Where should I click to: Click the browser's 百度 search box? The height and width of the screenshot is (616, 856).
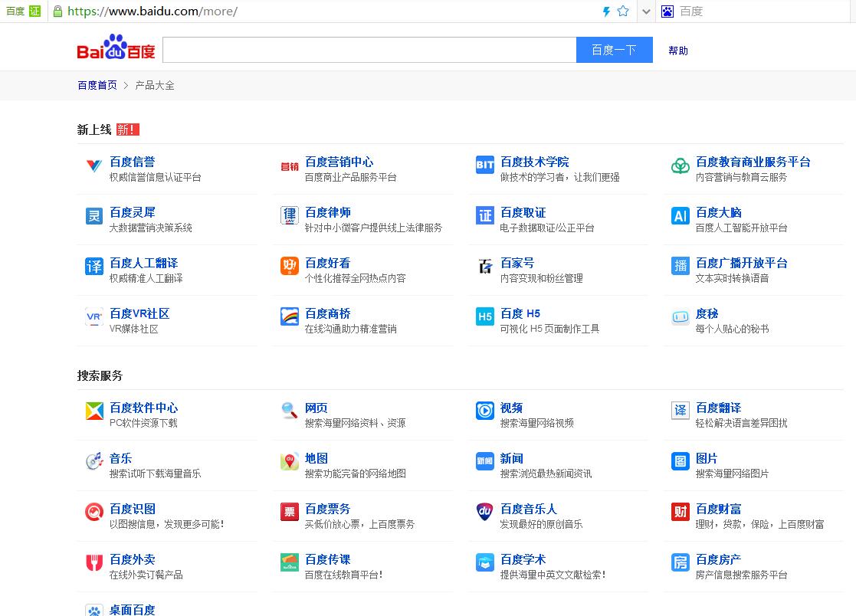click(764, 11)
